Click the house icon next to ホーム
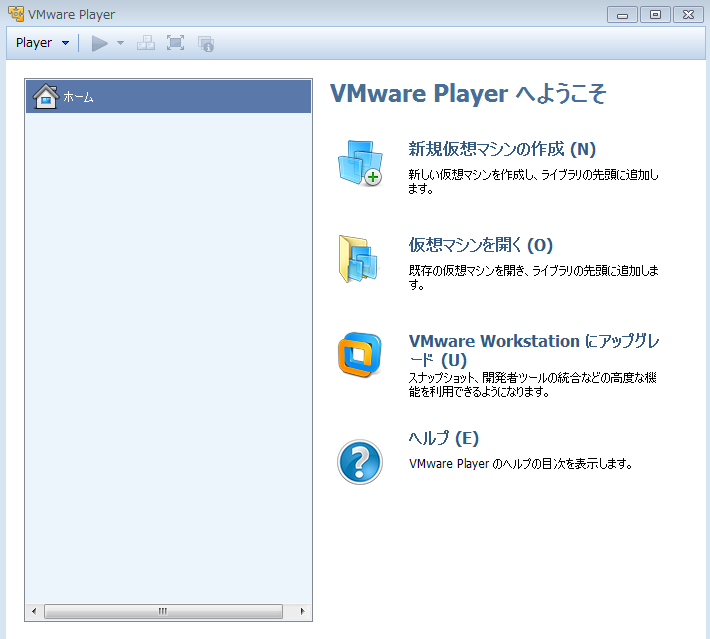 click(x=46, y=96)
